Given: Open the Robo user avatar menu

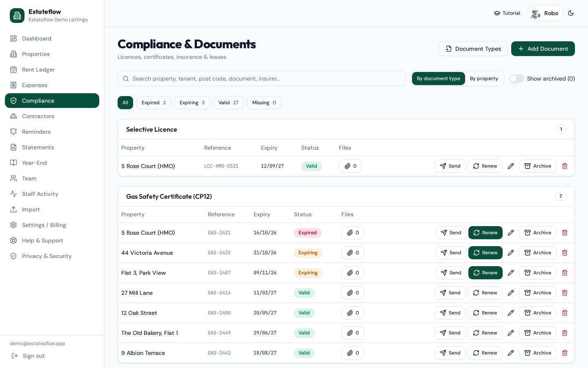Looking at the screenshot, I should [545, 13].
